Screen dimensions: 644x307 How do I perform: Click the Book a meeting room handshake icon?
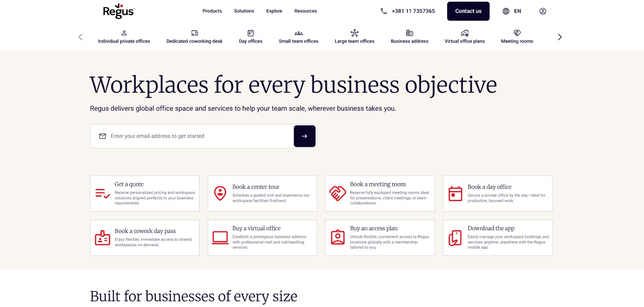click(338, 194)
